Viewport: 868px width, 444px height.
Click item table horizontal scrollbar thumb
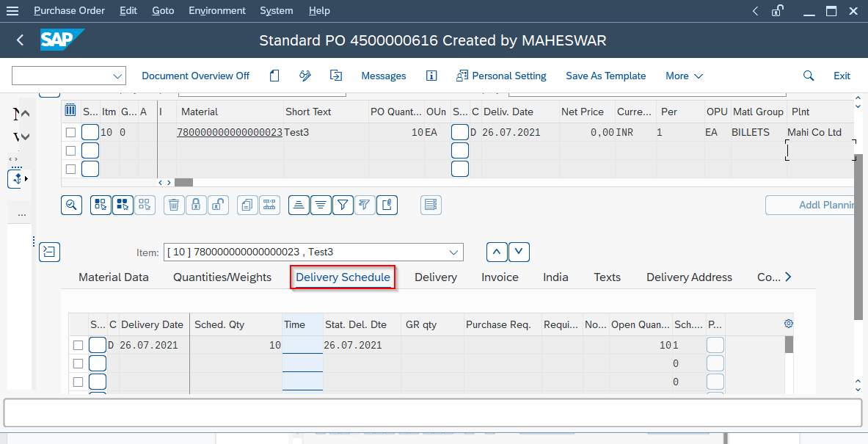click(x=183, y=182)
